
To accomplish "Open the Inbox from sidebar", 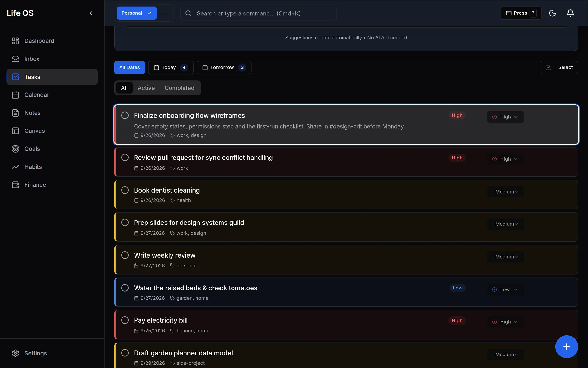I will pyautogui.click(x=52, y=59).
